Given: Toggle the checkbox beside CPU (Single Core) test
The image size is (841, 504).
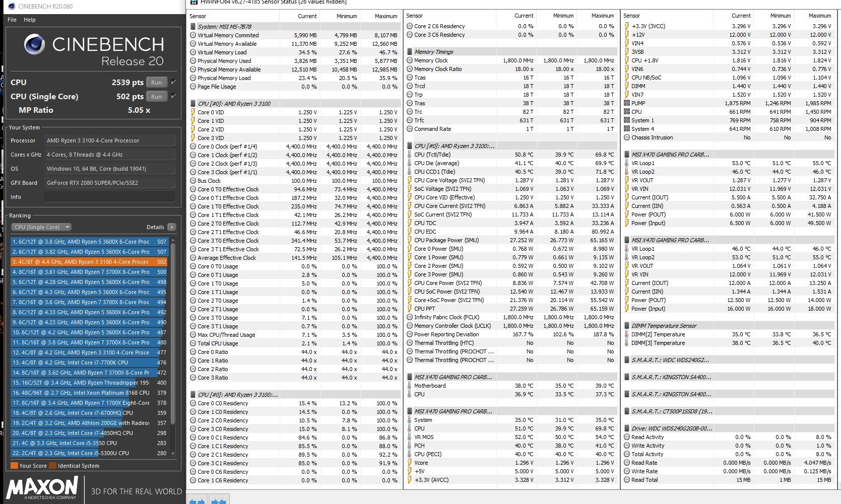Looking at the screenshot, I should [174, 96].
